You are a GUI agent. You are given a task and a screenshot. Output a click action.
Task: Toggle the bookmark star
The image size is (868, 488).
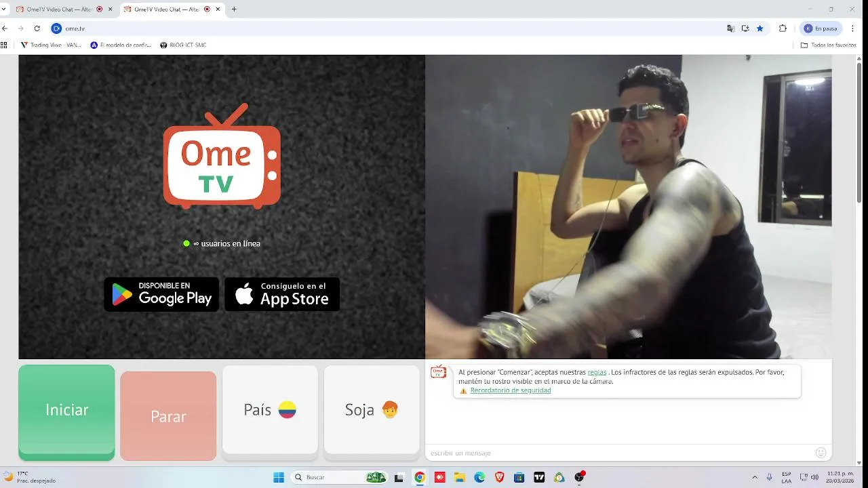(760, 28)
